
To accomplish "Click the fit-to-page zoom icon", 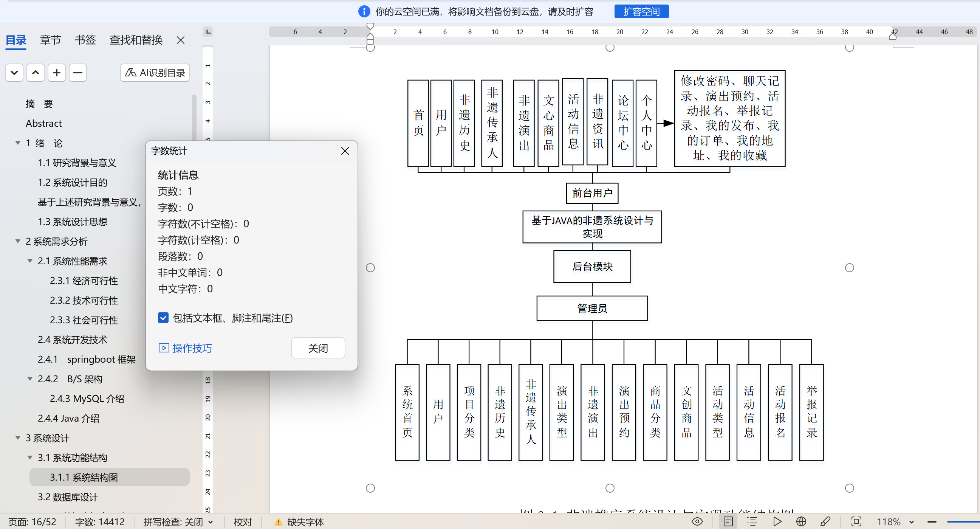I will coord(856,521).
